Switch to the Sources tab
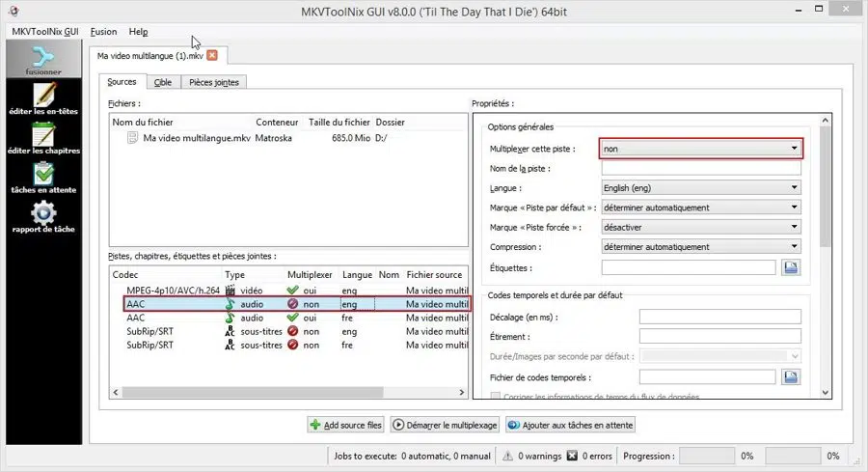This screenshot has width=868, height=472. pyautogui.click(x=122, y=82)
